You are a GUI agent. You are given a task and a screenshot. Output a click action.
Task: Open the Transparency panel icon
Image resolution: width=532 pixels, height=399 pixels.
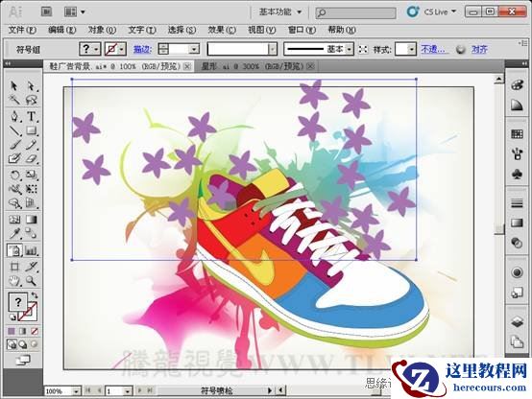click(517, 243)
